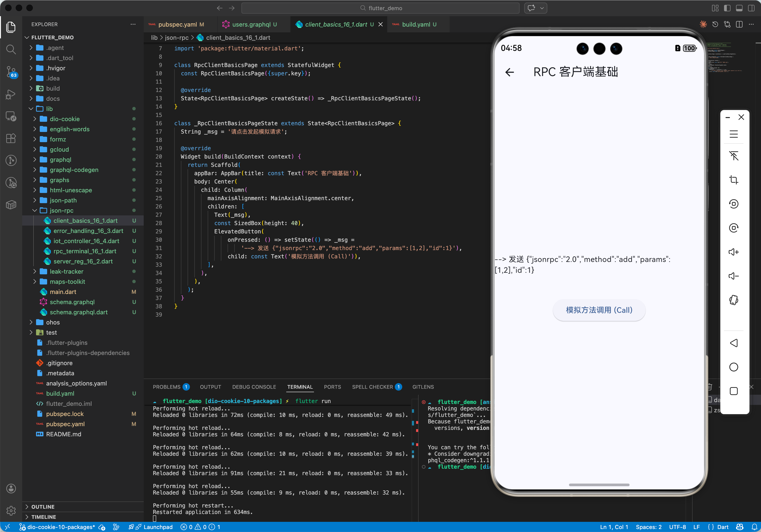Open the Run and Debug view
Screen dimensions: 761x532
click(11, 94)
